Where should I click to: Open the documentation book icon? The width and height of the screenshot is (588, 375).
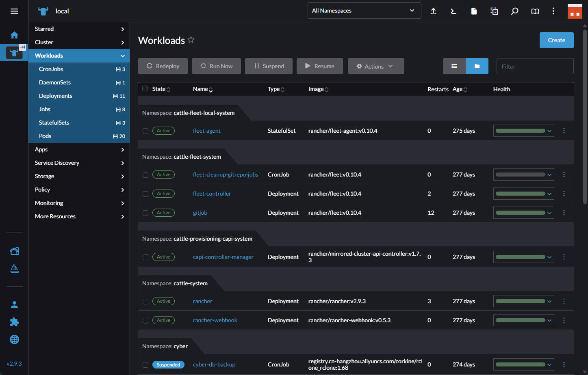tap(535, 11)
